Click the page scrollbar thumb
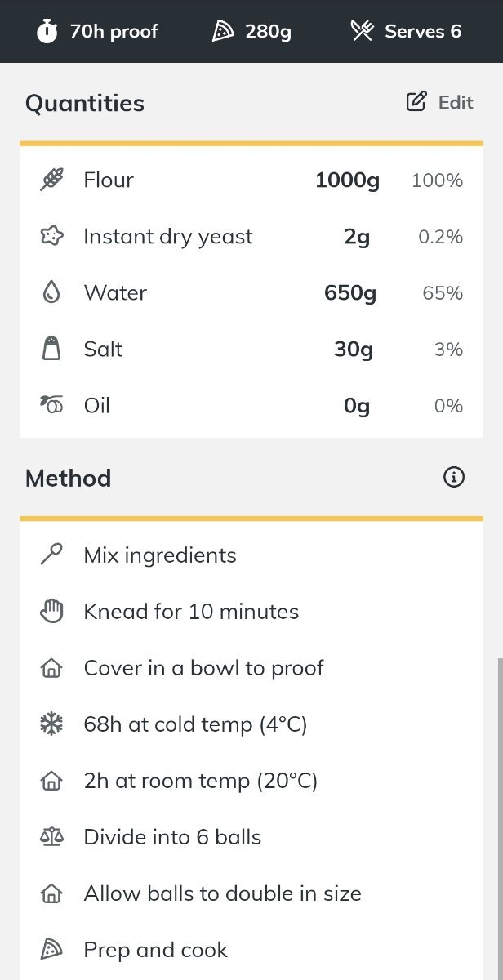Screen dimensions: 503x980 click(500, 819)
